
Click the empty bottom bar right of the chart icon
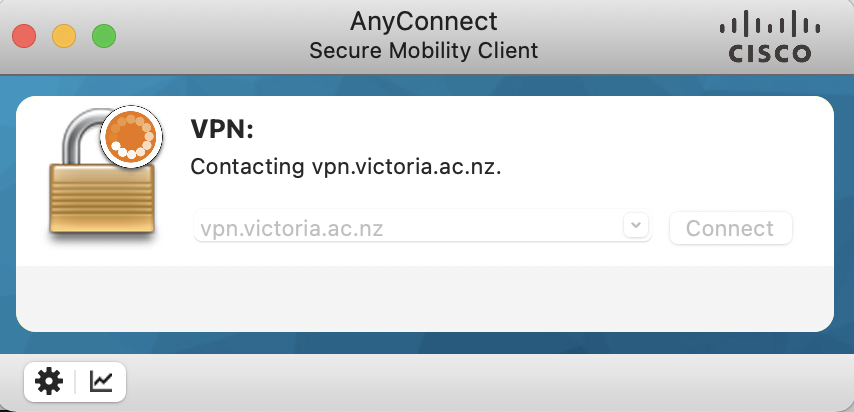tap(480, 382)
